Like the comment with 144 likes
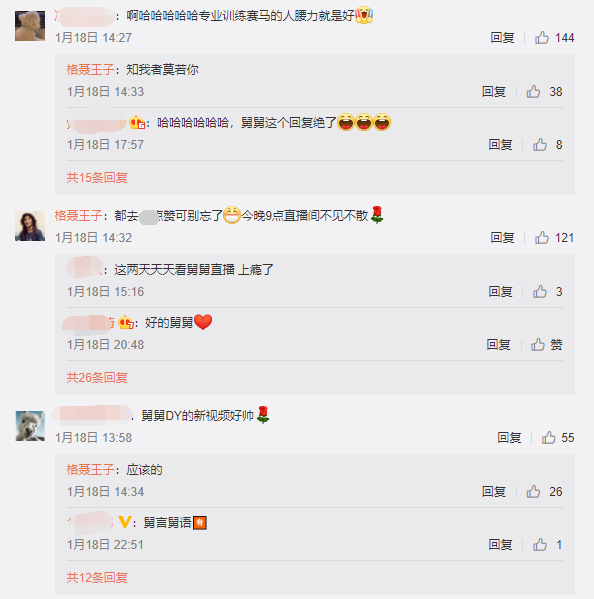The height and width of the screenshot is (599, 594). click(554, 38)
